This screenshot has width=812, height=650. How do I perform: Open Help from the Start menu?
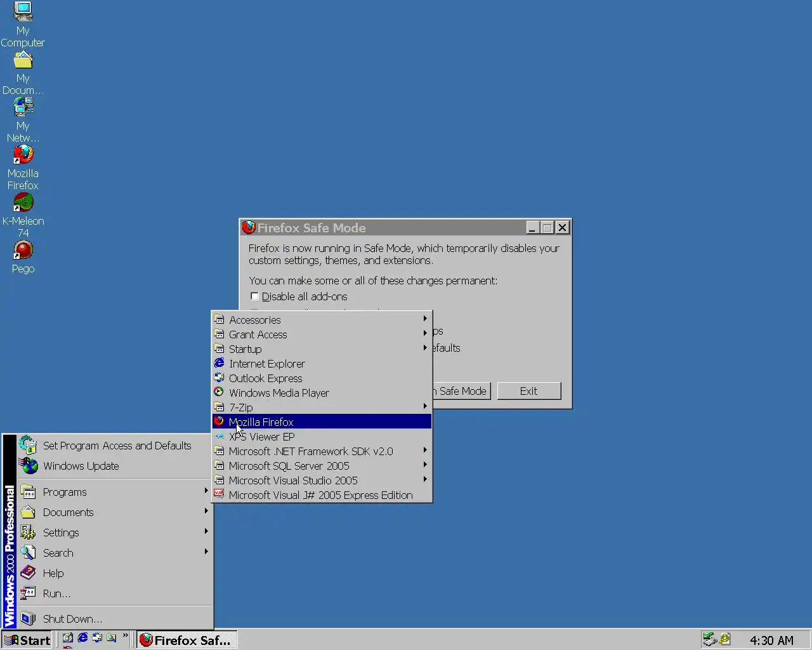[115, 573]
